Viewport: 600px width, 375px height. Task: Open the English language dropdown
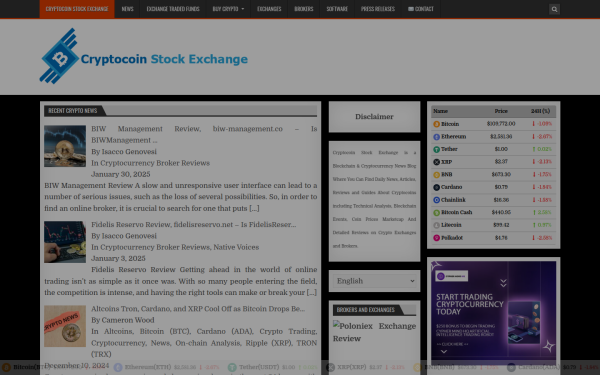374,281
